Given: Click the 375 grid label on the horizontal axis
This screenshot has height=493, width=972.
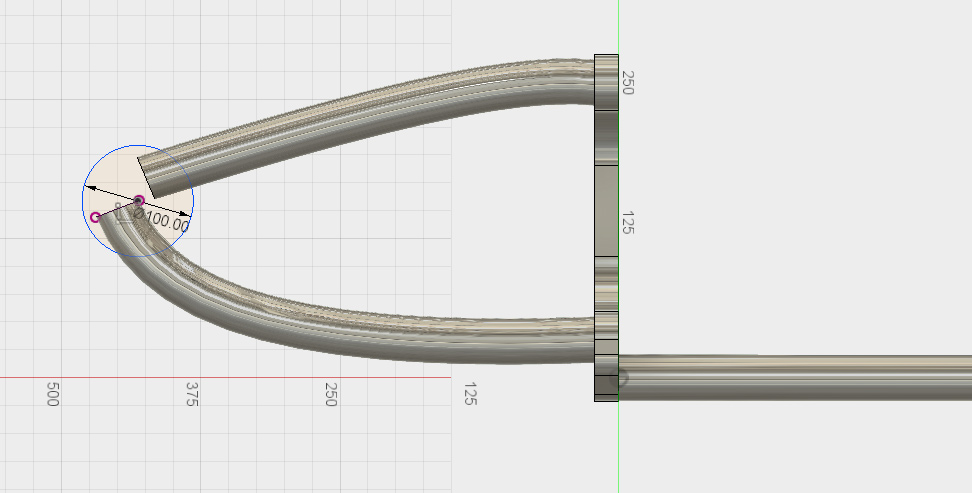Looking at the screenshot, I should click(x=192, y=394).
